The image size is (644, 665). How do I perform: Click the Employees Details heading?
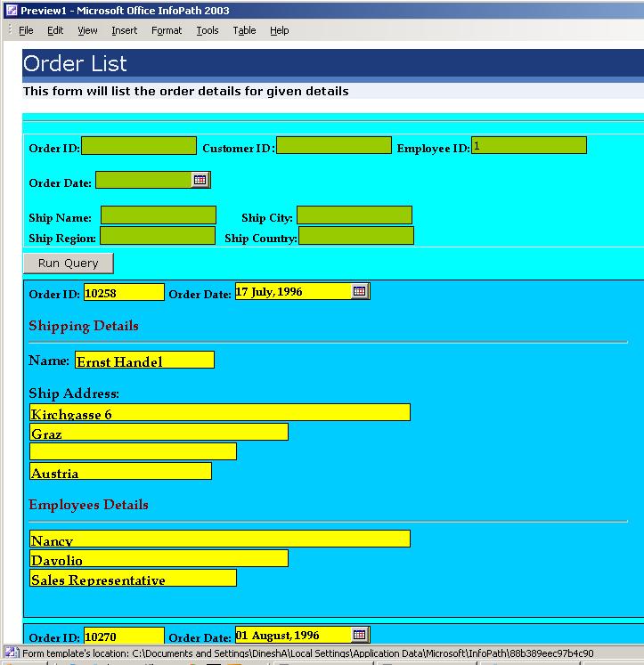[89, 505]
